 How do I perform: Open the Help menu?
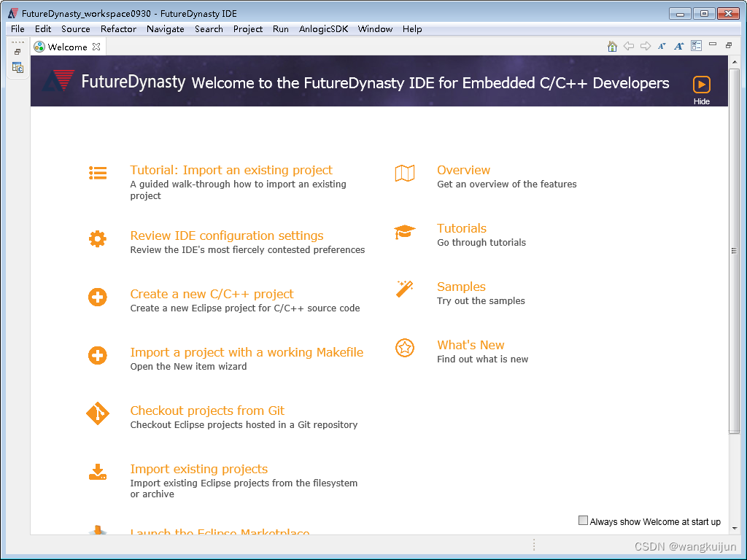412,29
